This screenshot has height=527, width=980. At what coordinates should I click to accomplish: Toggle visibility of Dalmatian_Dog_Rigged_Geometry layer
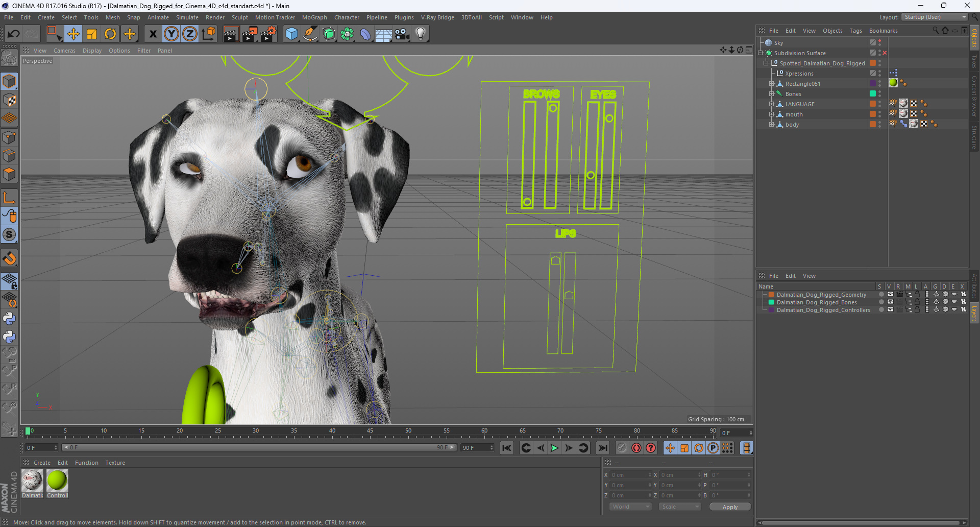point(890,295)
